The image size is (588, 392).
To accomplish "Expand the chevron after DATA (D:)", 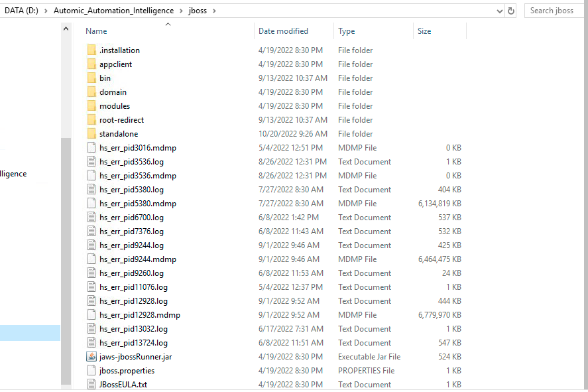I will pyautogui.click(x=46, y=11).
